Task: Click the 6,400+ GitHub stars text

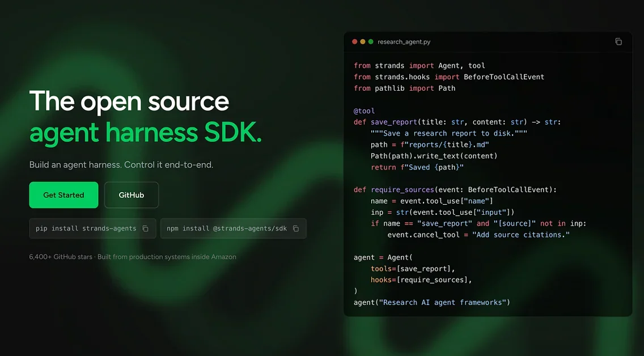Action: (x=61, y=257)
